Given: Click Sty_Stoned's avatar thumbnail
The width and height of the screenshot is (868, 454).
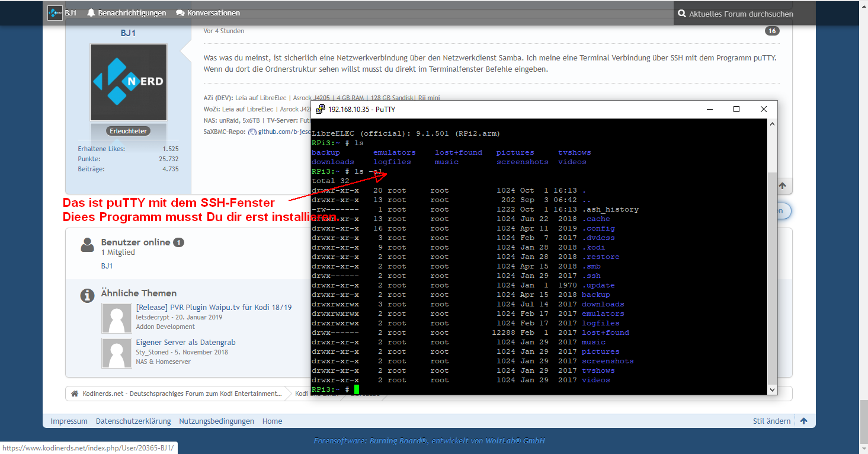Looking at the screenshot, I should click(117, 353).
